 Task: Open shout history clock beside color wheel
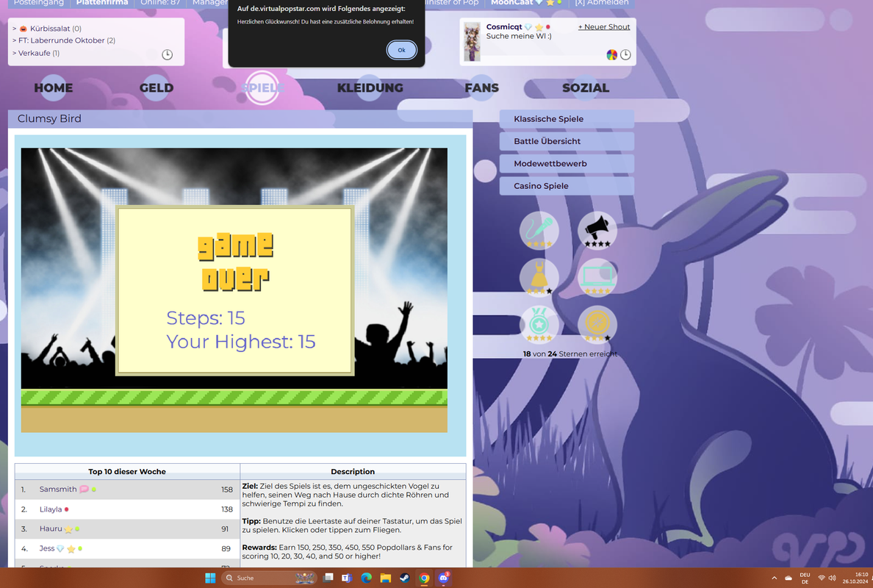pos(625,54)
